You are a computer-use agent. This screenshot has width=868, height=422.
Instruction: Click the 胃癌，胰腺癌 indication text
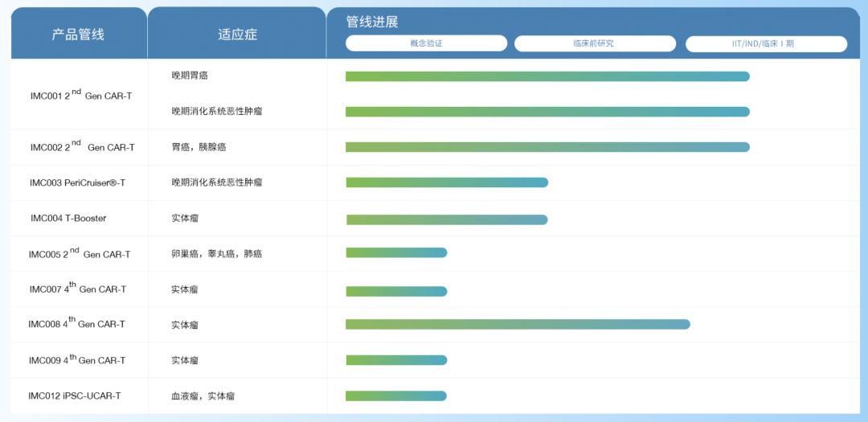(199, 147)
